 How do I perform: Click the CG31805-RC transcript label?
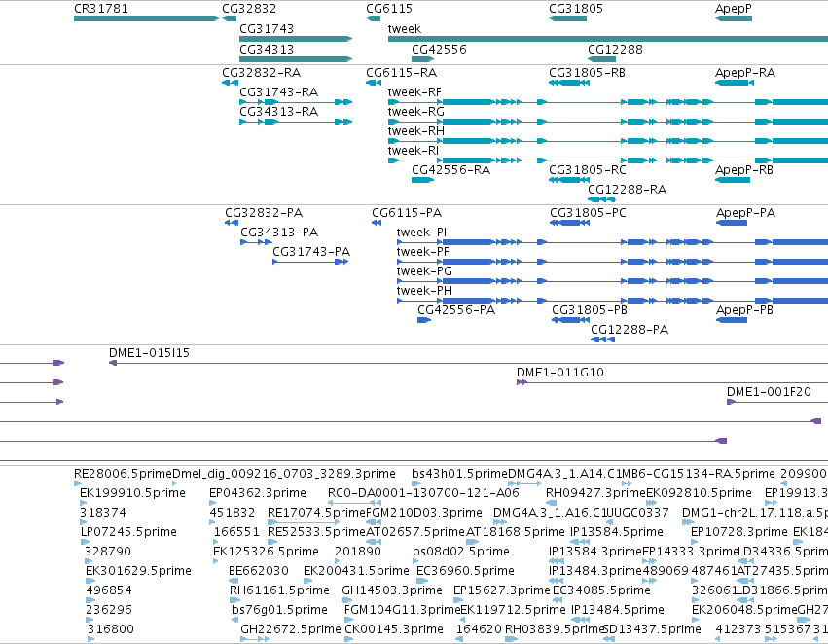click(x=588, y=170)
